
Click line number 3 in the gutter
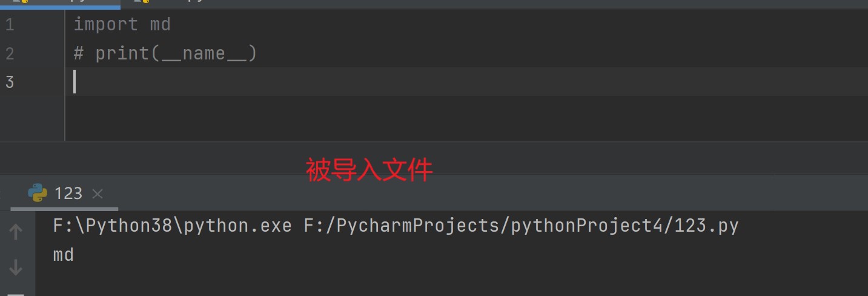[9, 82]
